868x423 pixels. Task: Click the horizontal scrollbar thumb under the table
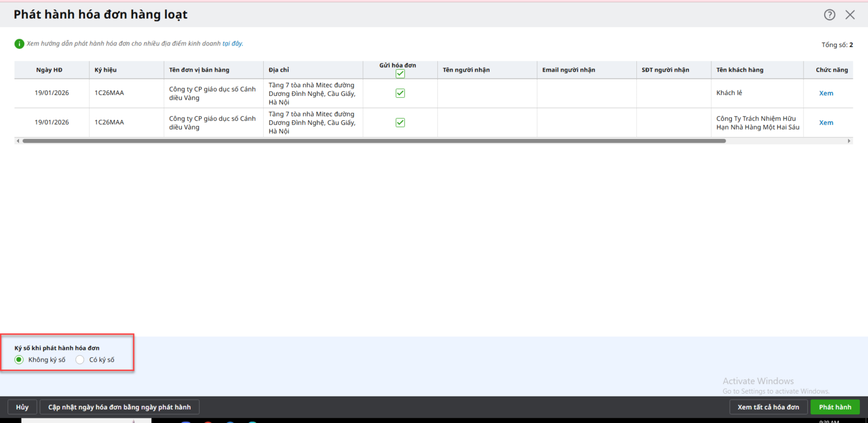click(374, 141)
